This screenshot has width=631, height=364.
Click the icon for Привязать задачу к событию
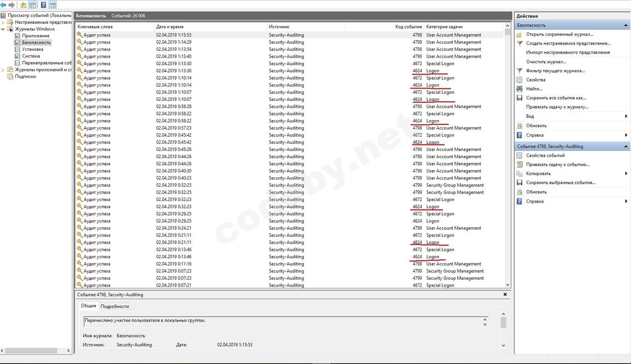coord(519,165)
